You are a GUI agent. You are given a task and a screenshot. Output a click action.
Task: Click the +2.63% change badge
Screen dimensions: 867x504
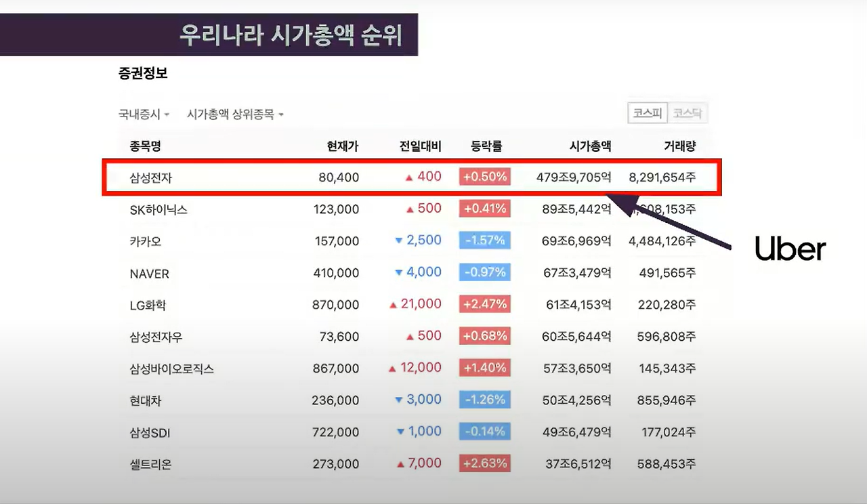484,463
